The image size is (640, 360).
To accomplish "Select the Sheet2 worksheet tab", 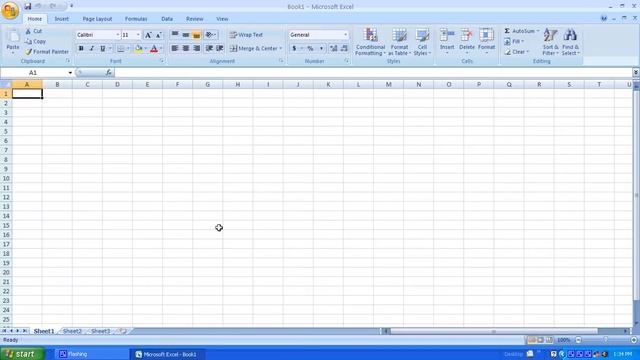I will [x=72, y=331].
